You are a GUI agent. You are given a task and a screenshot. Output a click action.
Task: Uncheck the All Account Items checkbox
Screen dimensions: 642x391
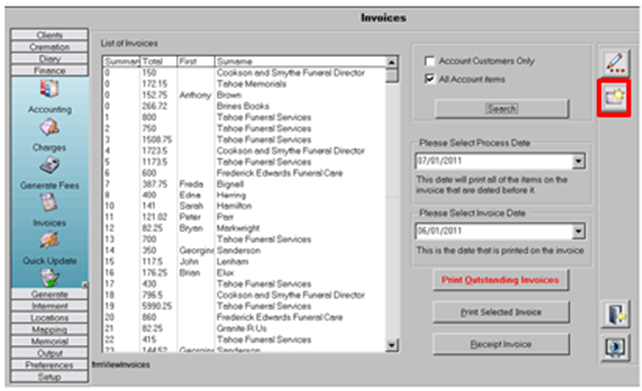point(430,79)
